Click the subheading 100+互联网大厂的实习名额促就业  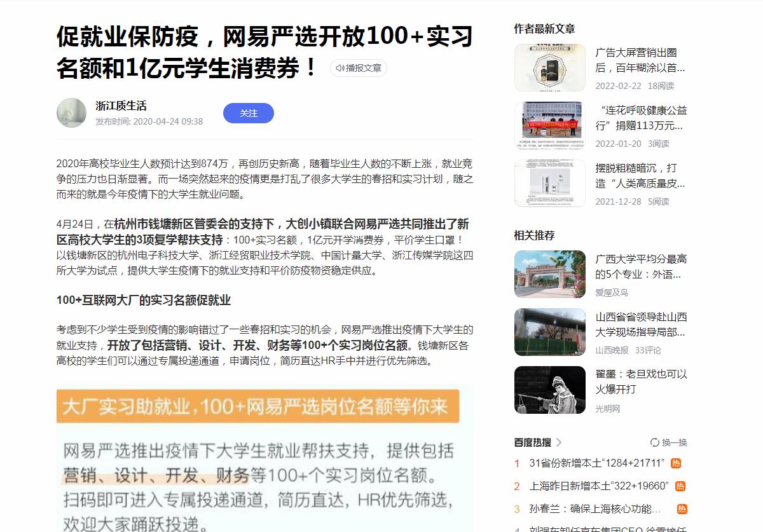pyautogui.click(x=144, y=300)
